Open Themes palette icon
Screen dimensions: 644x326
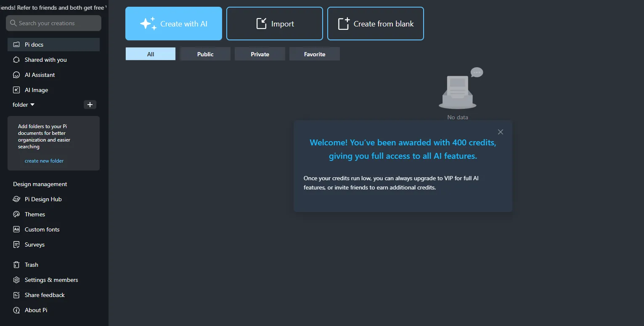(x=16, y=214)
